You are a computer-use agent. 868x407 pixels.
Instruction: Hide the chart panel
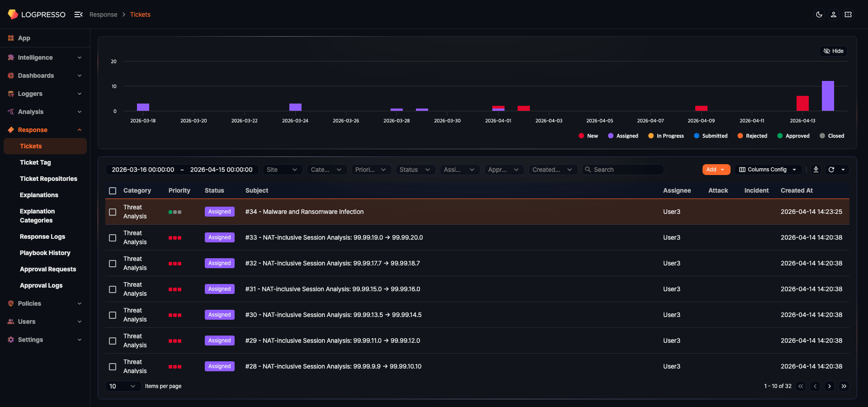(833, 51)
